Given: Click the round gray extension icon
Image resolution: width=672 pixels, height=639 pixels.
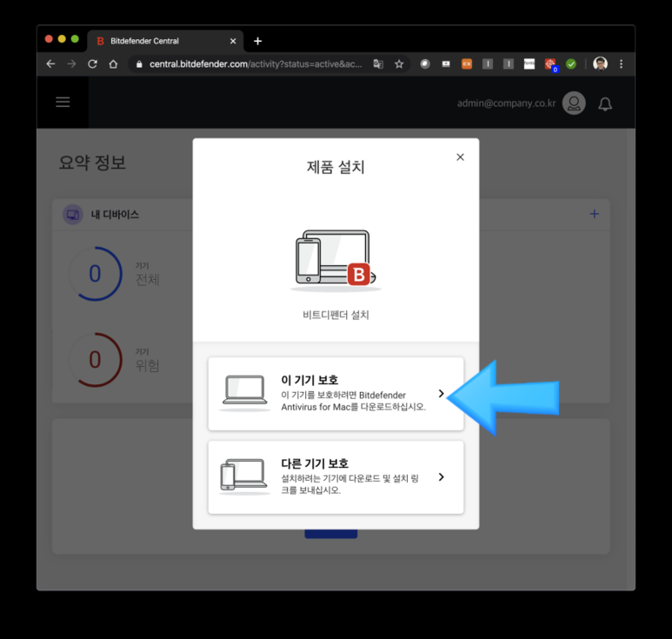Looking at the screenshot, I should pyautogui.click(x=425, y=64).
